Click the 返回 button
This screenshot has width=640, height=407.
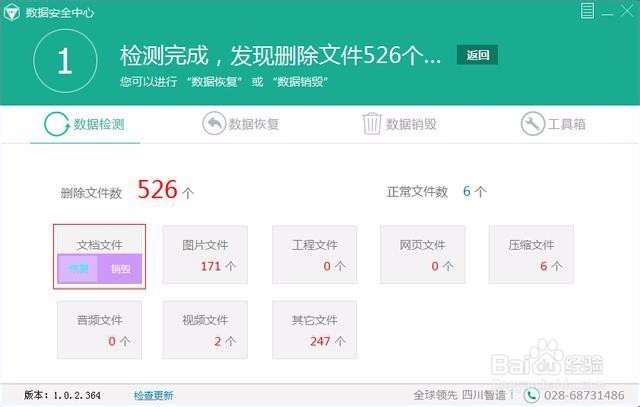tap(477, 55)
